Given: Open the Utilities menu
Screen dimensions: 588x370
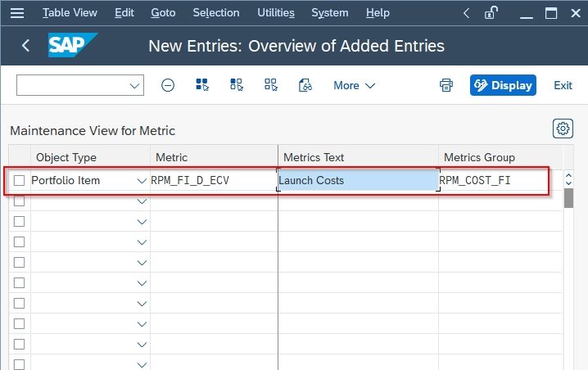Looking at the screenshot, I should pos(276,13).
